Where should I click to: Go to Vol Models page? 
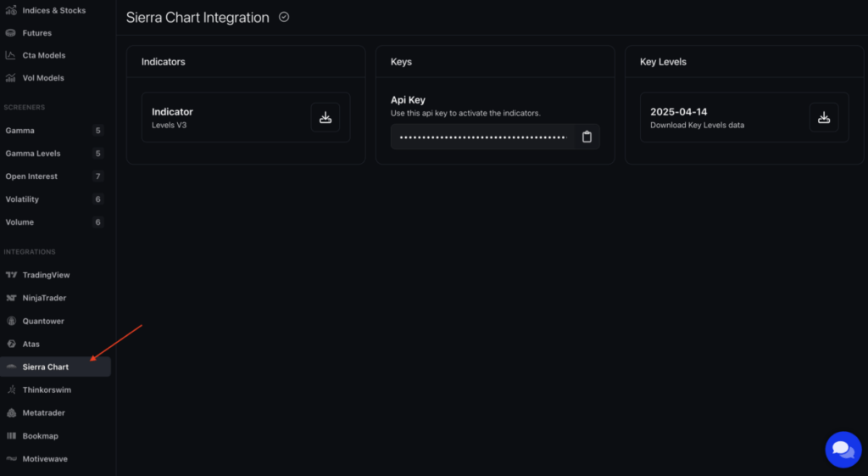[x=42, y=78]
